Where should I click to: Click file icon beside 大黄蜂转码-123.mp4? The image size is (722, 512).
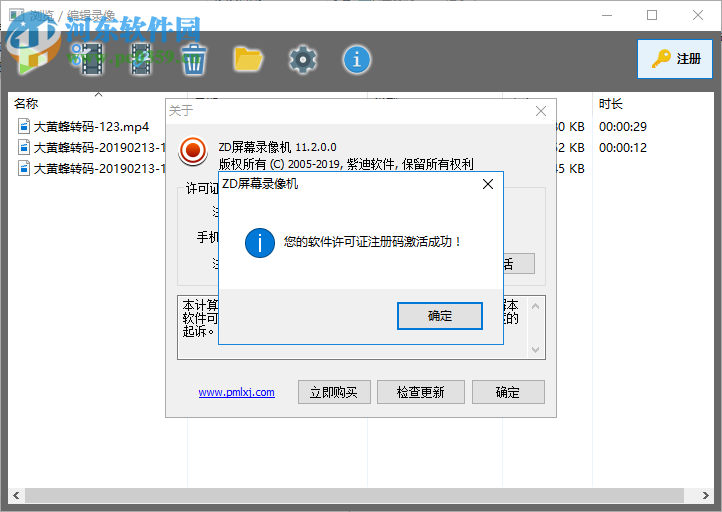click(x=23, y=126)
